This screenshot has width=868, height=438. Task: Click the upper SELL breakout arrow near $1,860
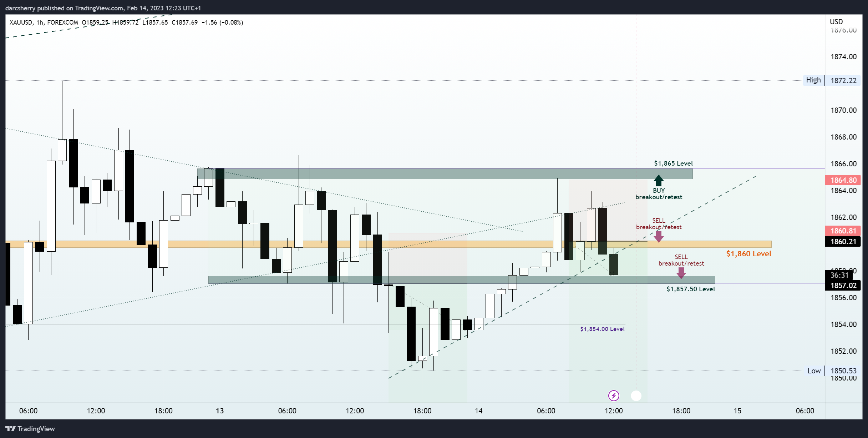click(659, 237)
